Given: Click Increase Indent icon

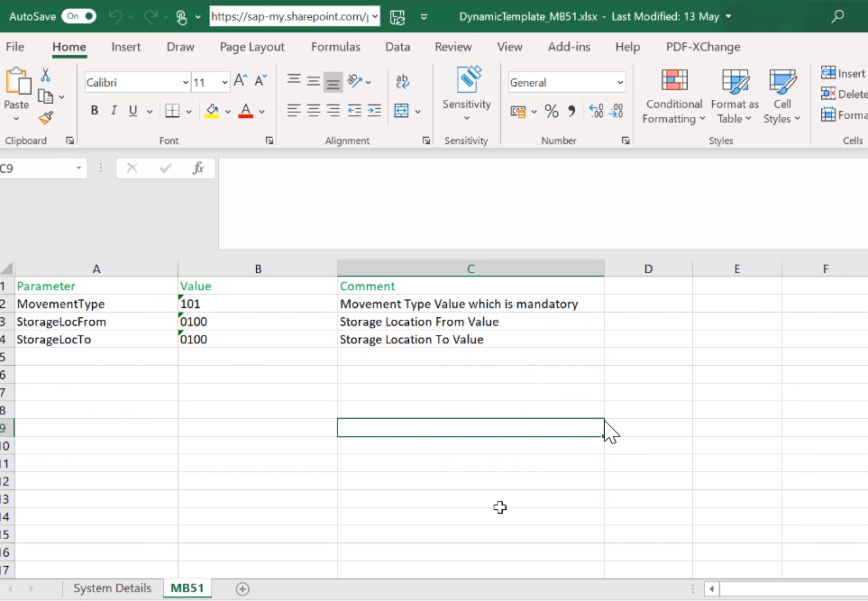Looking at the screenshot, I should click(374, 111).
